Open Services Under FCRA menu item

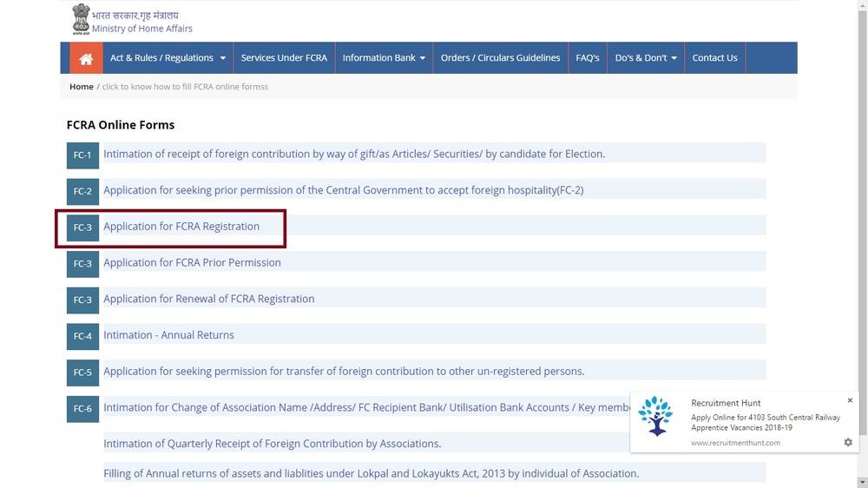[284, 58]
